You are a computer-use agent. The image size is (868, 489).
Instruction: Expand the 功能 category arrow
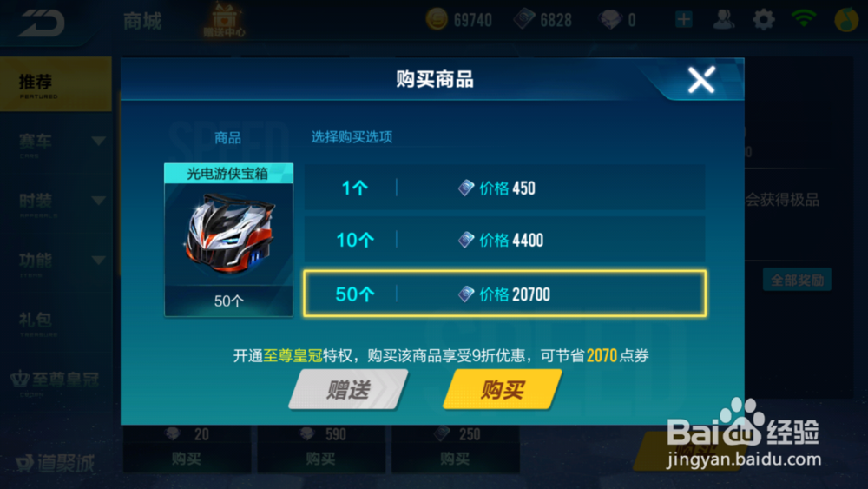[x=99, y=261]
